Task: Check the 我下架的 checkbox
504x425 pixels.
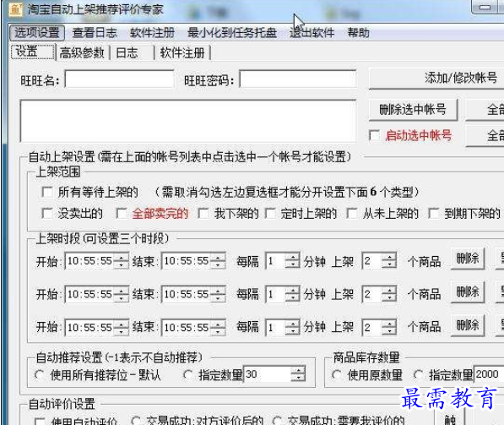Action: [x=203, y=213]
